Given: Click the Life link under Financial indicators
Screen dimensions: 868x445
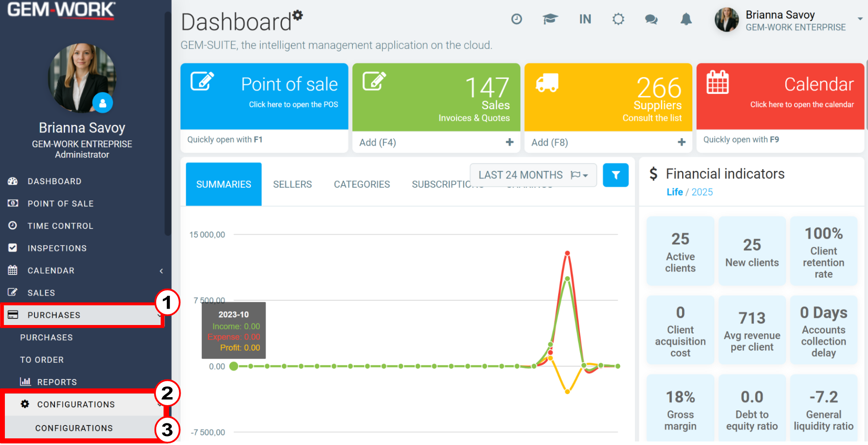Looking at the screenshot, I should (675, 192).
